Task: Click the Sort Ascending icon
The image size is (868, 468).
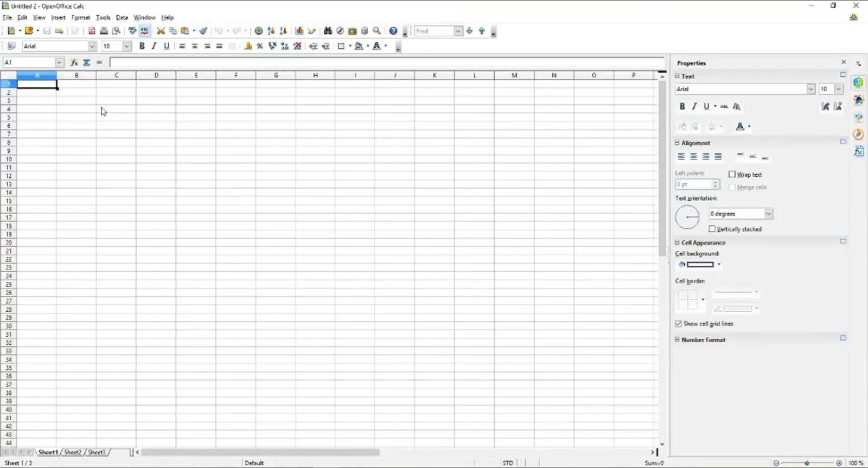Action: 271,31
